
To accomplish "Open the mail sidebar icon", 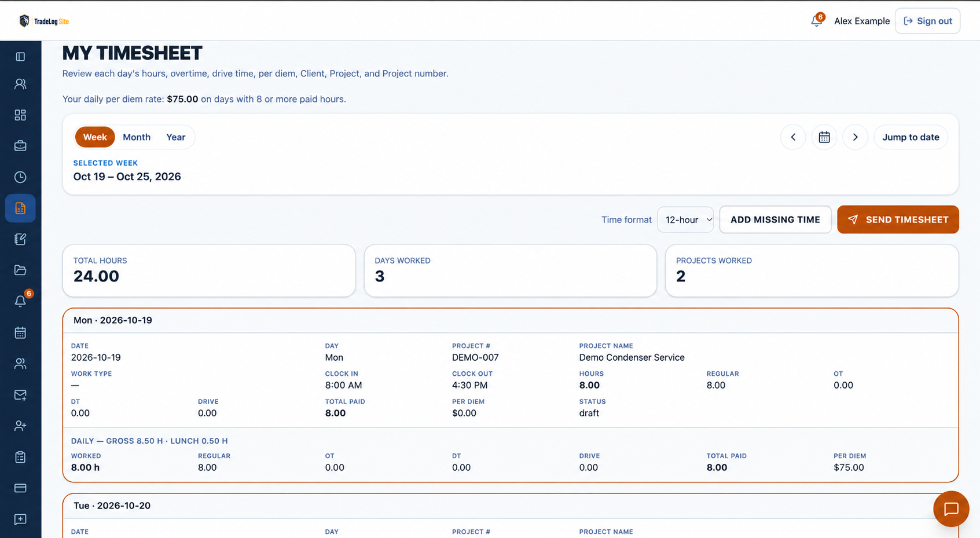I will tap(20, 395).
